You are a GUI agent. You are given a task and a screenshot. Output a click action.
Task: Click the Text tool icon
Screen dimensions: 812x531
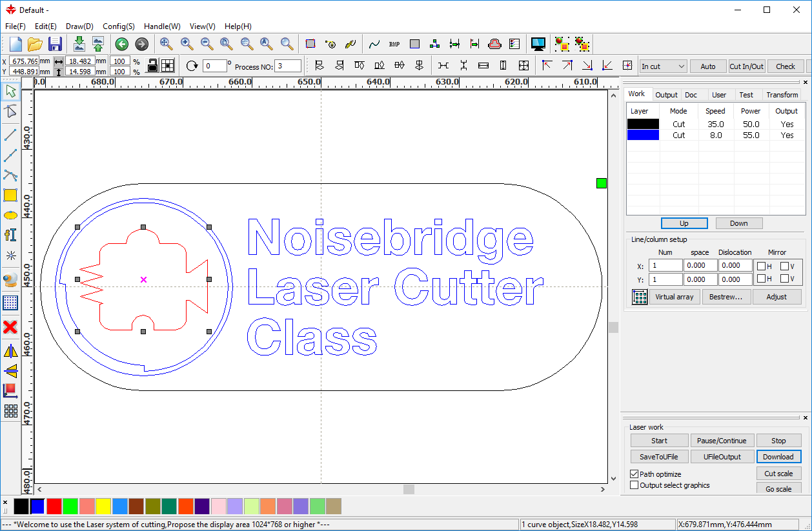(10, 235)
